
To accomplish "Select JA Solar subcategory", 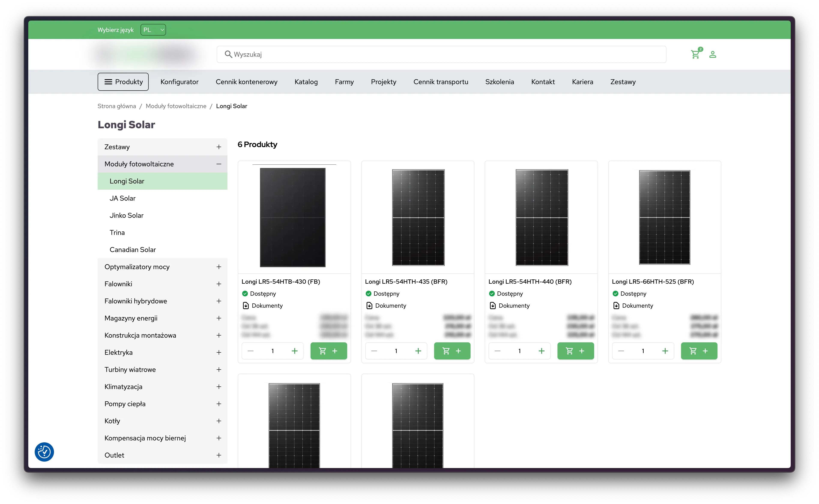I will click(x=162, y=198).
